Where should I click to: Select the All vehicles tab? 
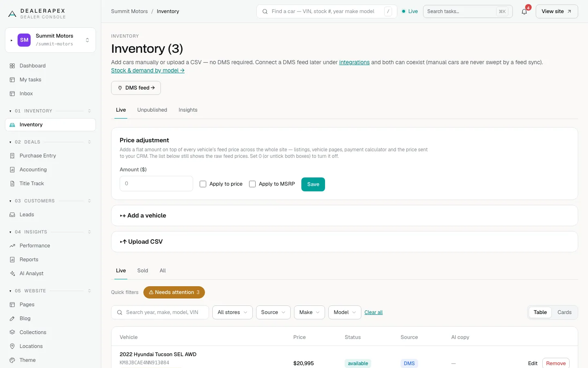point(163,271)
